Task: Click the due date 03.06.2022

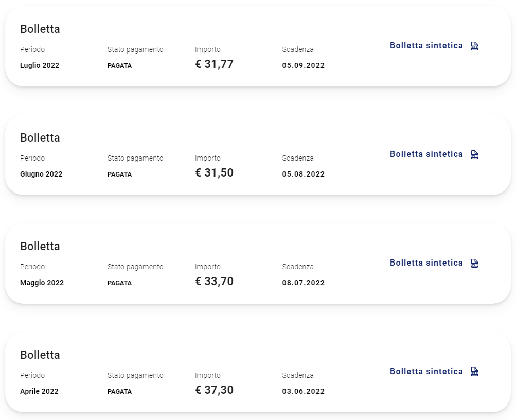Action: point(304,391)
